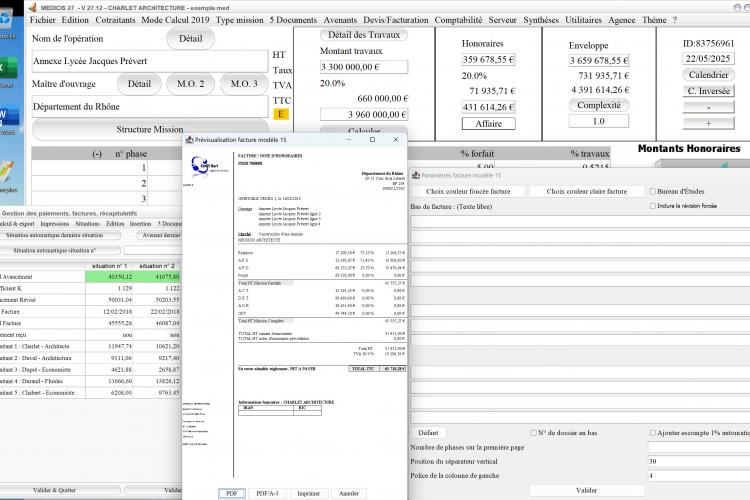Open the Mode Calcul 2019 menu

click(175, 20)
